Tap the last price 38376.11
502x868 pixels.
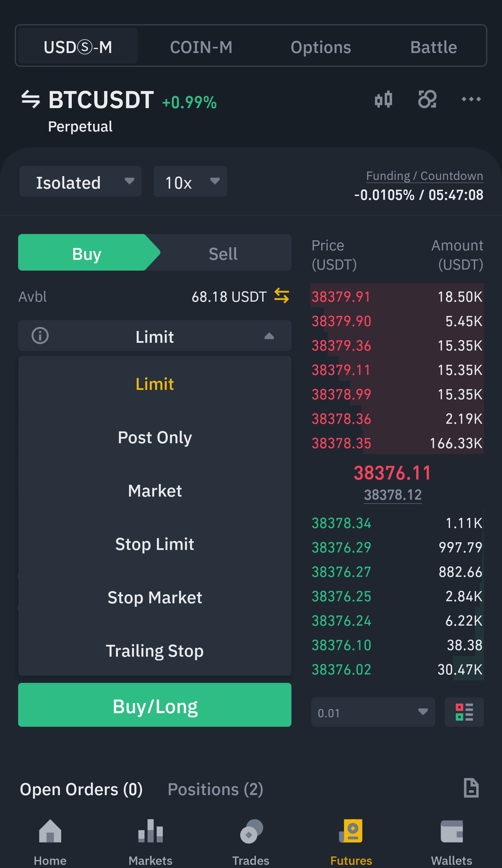393,473
